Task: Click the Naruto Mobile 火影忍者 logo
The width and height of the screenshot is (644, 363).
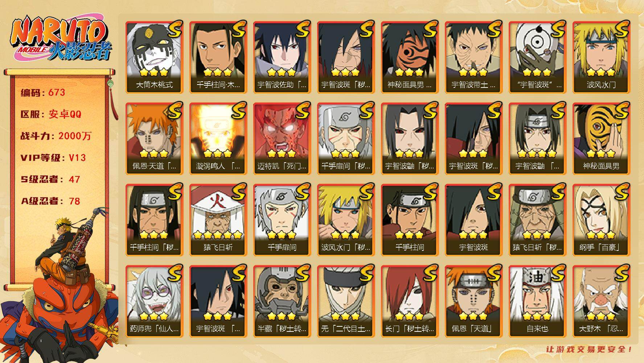Action: [x=61, y=39]
